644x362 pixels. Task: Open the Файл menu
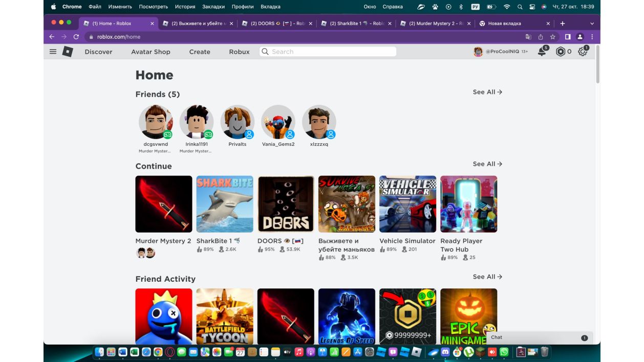point(95,7)
